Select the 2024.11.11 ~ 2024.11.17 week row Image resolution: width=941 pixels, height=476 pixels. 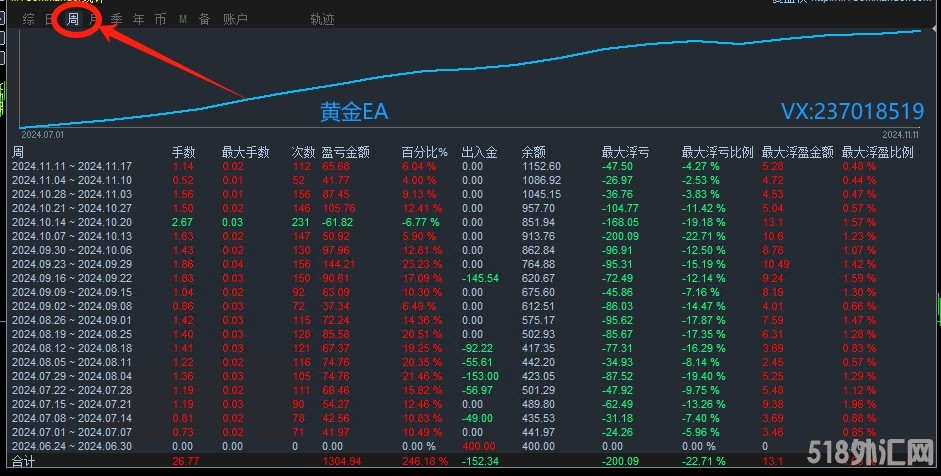[x=72, y=166]
